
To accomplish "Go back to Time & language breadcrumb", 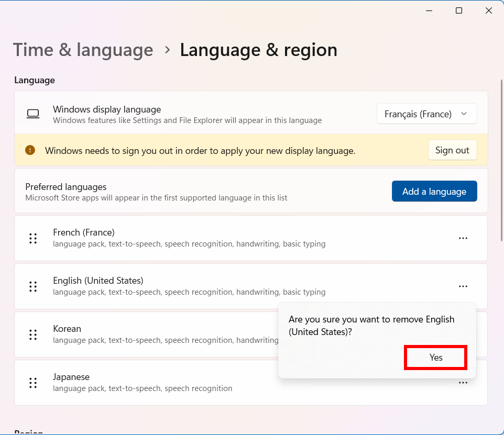I will click(83, 50).
